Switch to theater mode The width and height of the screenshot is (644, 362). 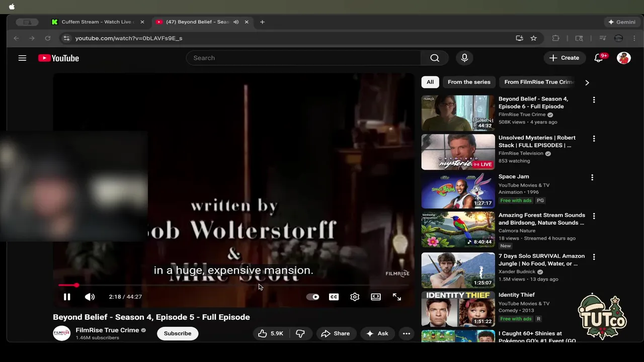pos(376,297)
